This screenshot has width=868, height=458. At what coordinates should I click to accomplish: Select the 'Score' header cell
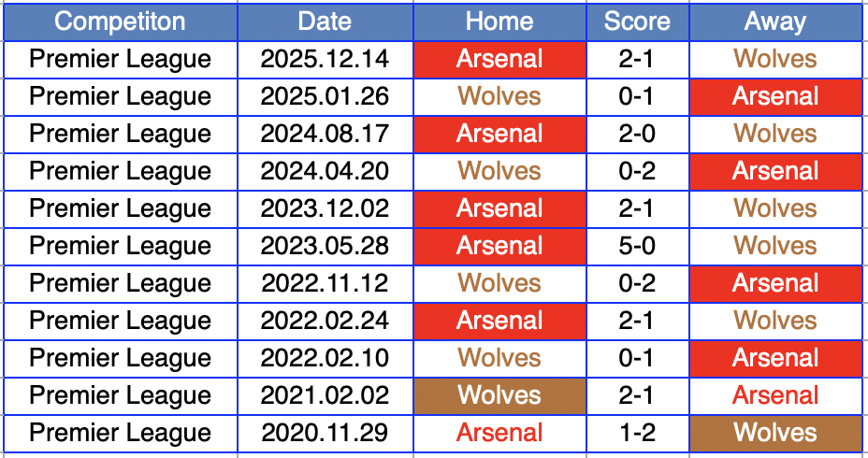click(x=637, y=21)
